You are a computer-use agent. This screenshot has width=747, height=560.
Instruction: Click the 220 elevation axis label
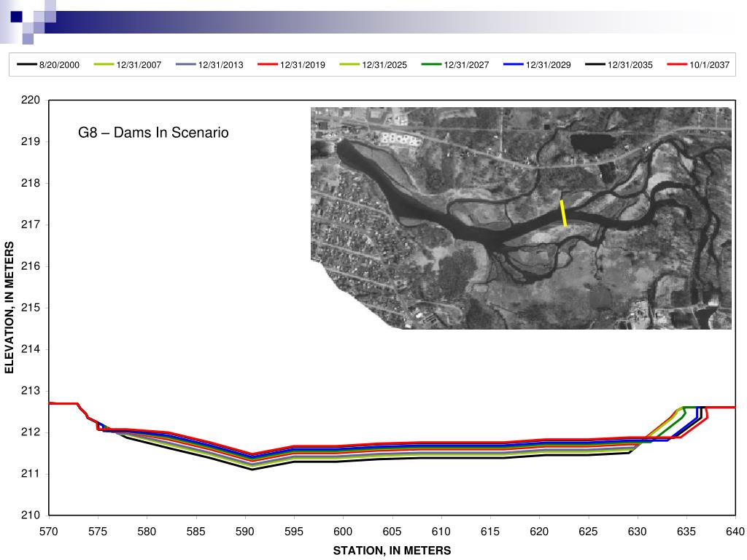31,100
